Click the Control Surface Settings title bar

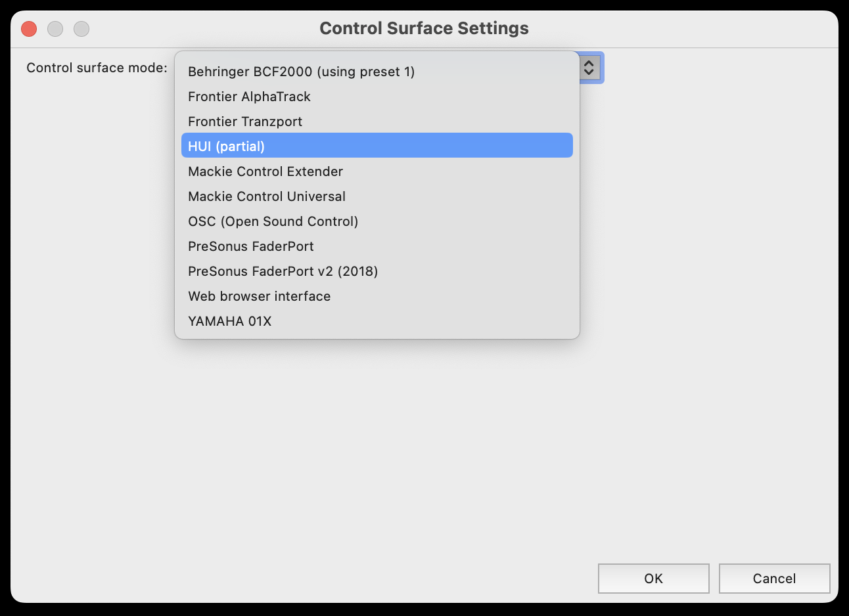point(424,28)
